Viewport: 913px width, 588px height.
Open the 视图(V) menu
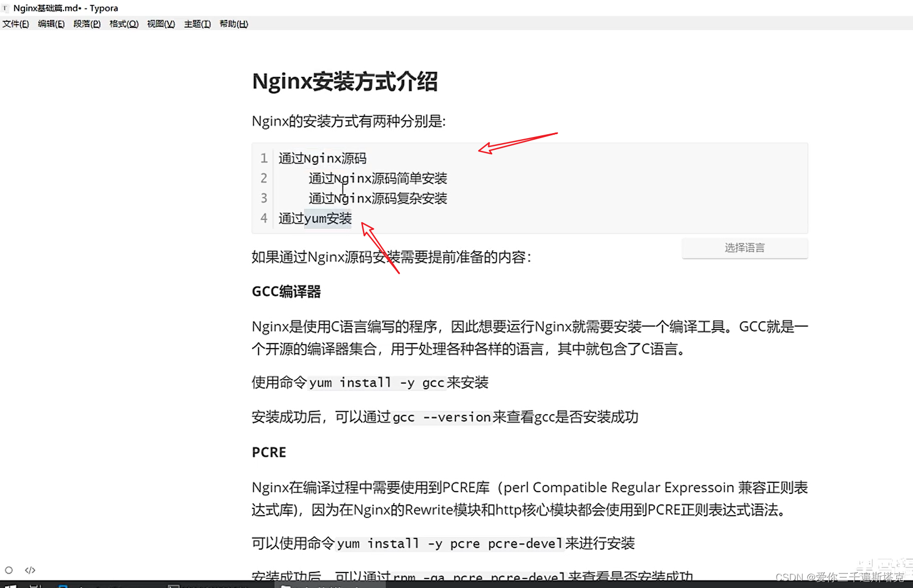[161, 24]
